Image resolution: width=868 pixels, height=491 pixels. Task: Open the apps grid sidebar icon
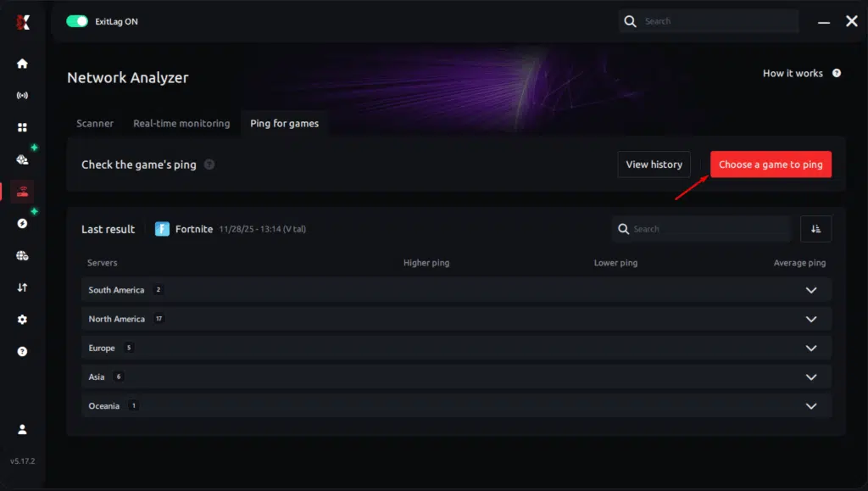click(22, 127)
